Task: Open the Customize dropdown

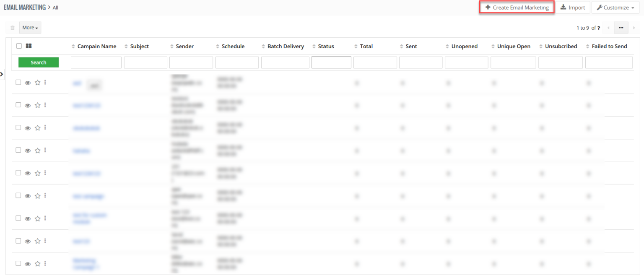Action: (615, 7)
